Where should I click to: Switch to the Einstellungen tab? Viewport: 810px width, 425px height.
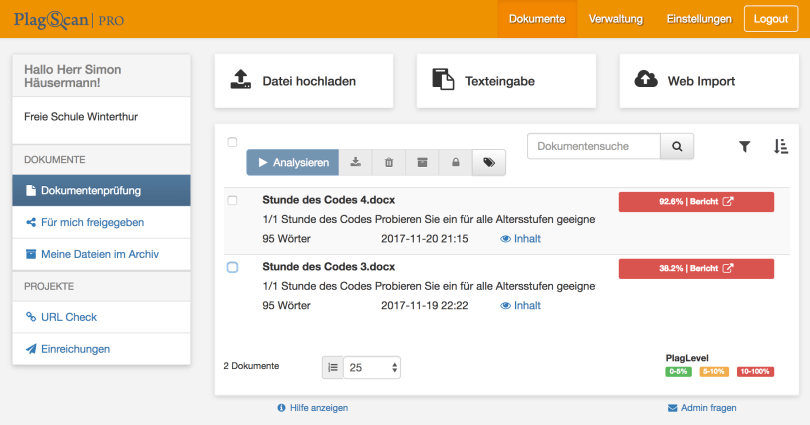point(699,19)
